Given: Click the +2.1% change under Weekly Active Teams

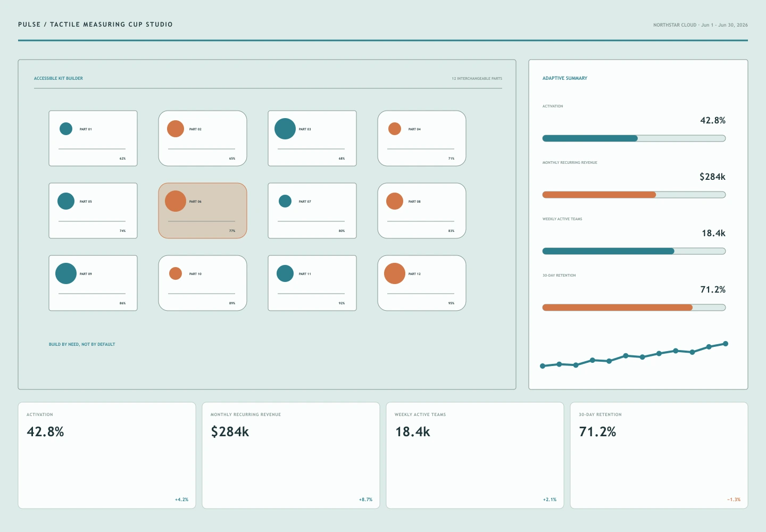Looking at the screenshot, I should click(549, 500).
